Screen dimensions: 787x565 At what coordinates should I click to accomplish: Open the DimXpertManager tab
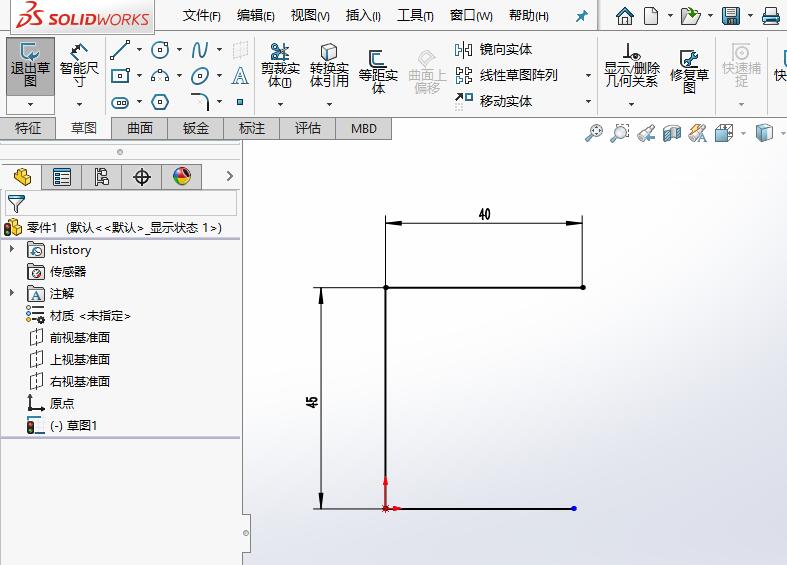(142, 177)
